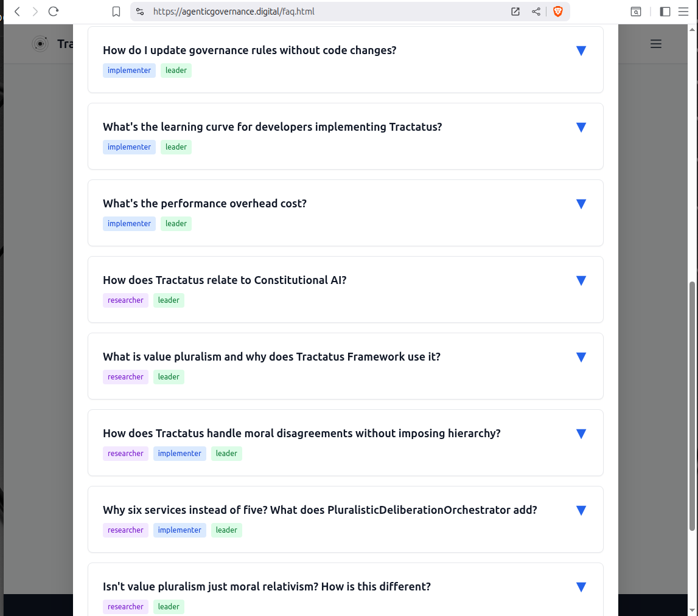Expand the learning curve question arrow
The height and width of the screenshot is (616, 698).
(581, 128)
